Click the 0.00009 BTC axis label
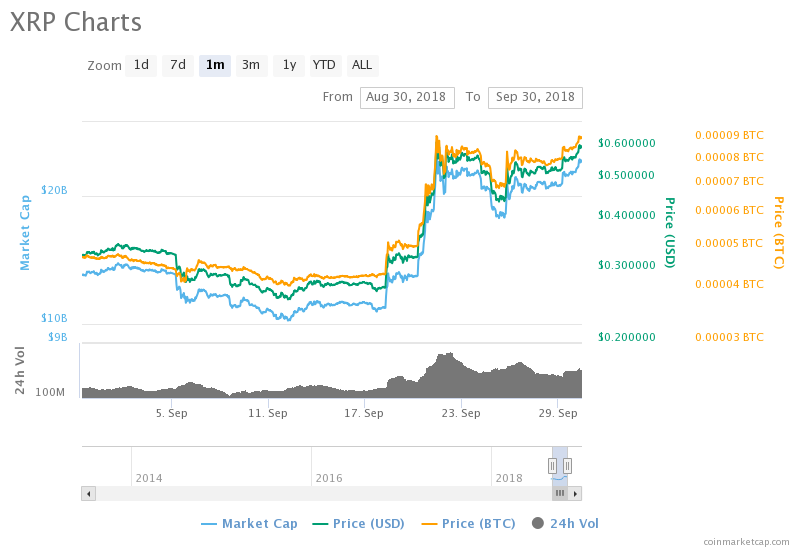The width and height of the screenshot is (800, 550). coord(730,135)
